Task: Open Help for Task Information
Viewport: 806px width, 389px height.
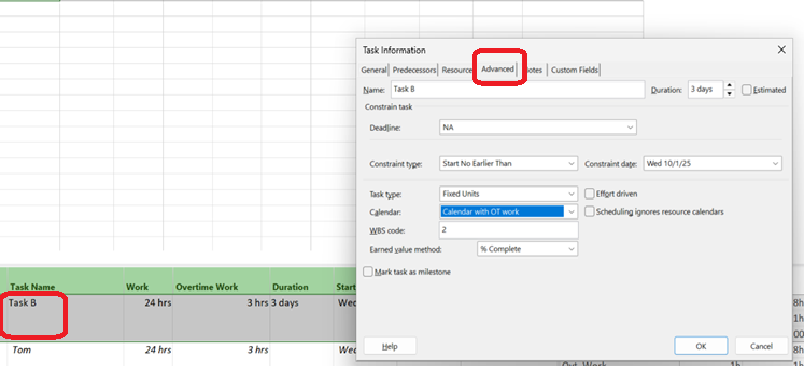Action: point(390,346)
